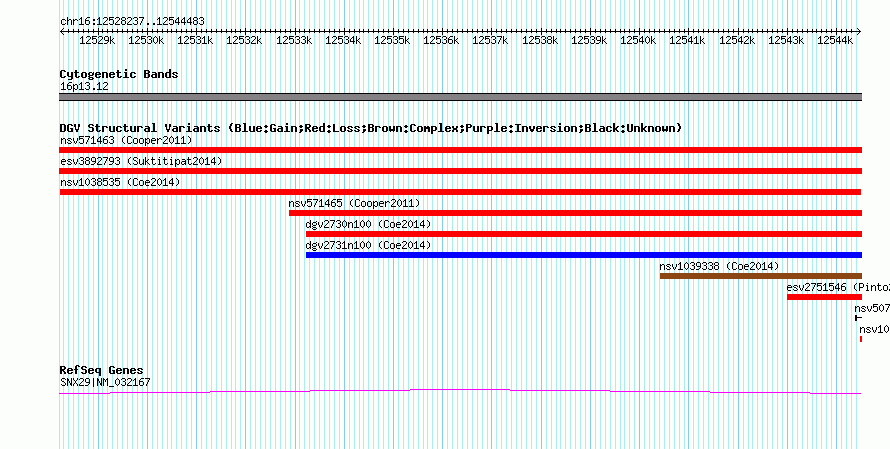Click ruler mark 12537k
890x449 pixels.
pos(491,41)
